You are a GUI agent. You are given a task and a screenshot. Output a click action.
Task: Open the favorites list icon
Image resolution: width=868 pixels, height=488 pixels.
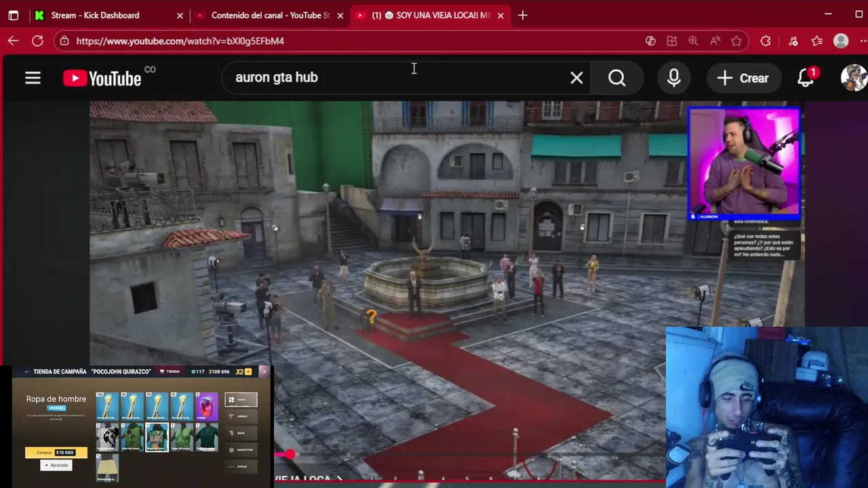[817, 41]
